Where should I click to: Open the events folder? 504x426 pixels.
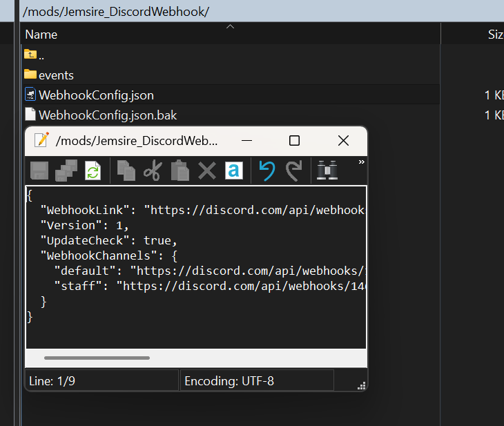click(x=56, y=75)
